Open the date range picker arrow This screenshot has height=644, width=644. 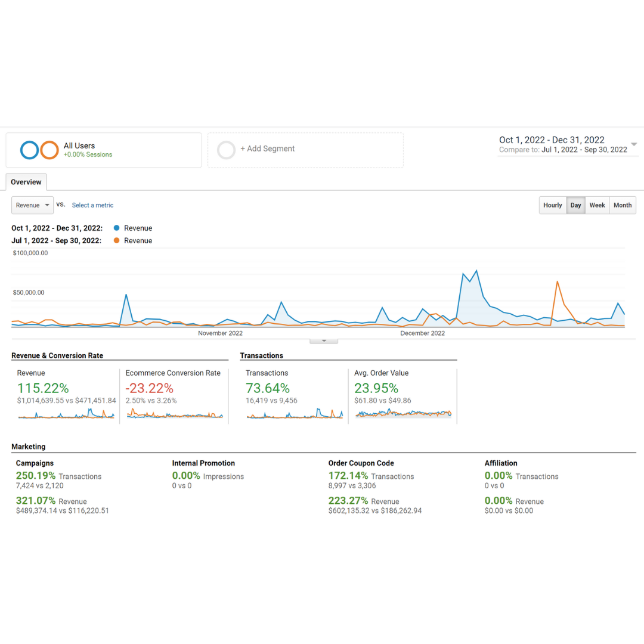point(633,144)
